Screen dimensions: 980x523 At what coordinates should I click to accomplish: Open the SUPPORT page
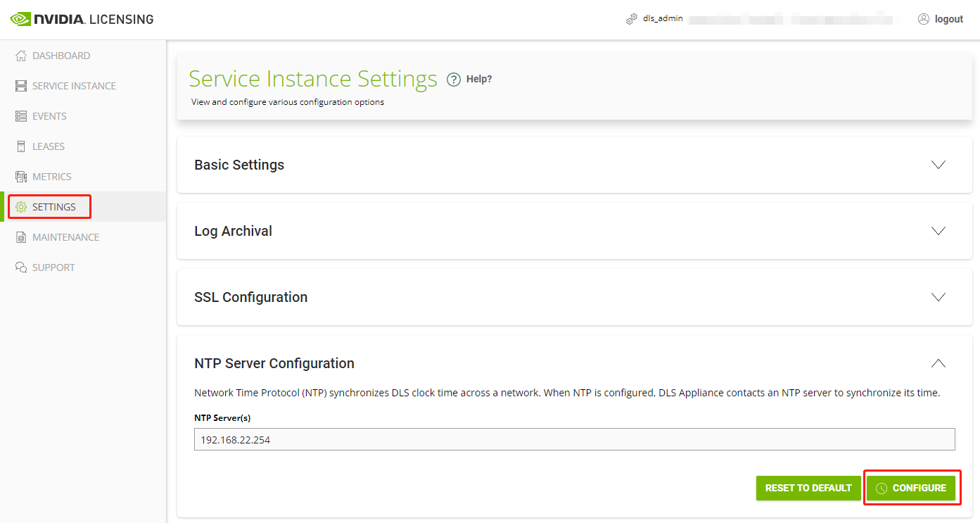point(53,267)
